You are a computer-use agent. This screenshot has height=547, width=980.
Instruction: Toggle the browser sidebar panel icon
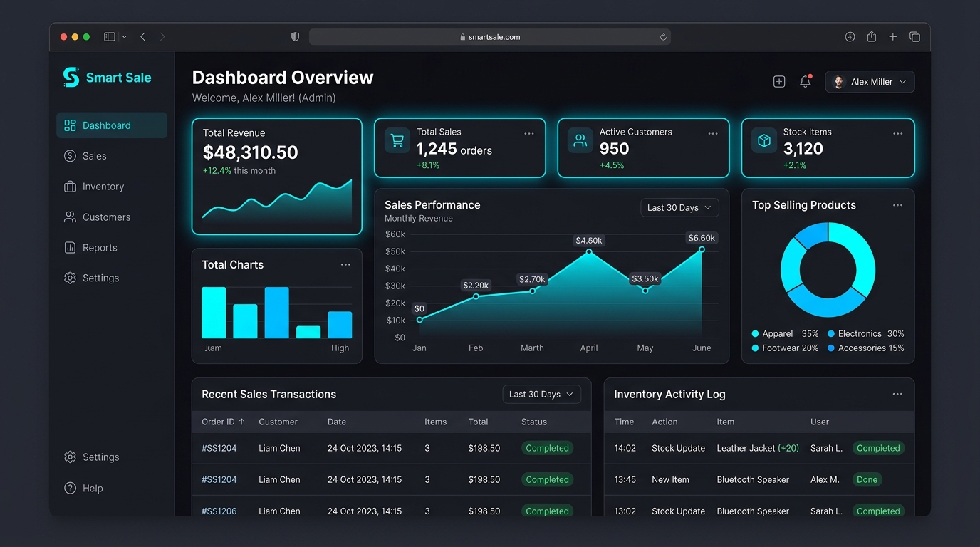coord(110,37)
